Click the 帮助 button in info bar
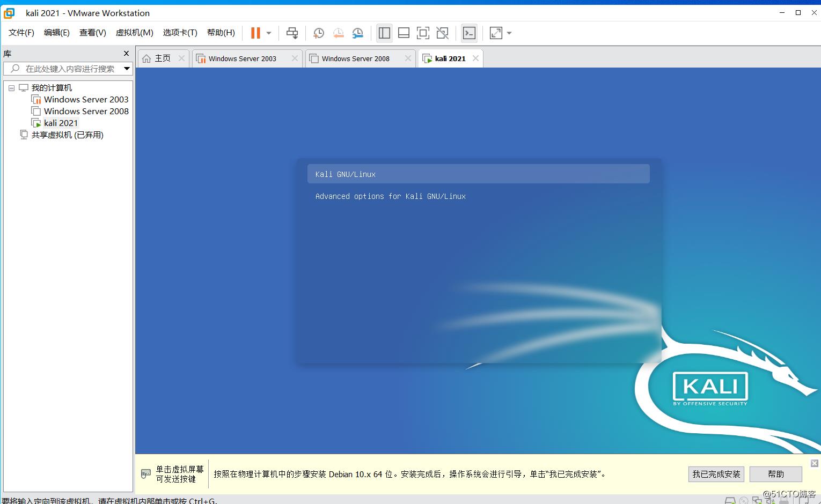This screenshot has width=821, height=504. [776, 474]
